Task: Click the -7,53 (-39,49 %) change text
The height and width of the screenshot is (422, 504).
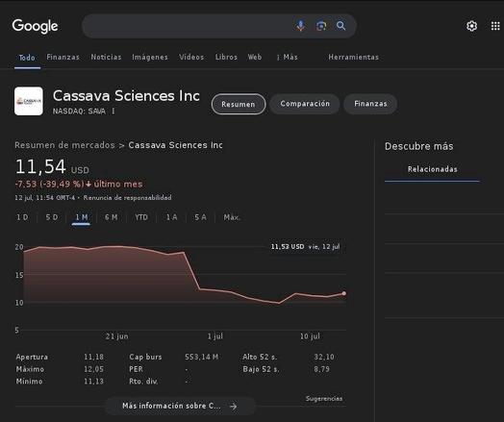Action: coord(49,184)
